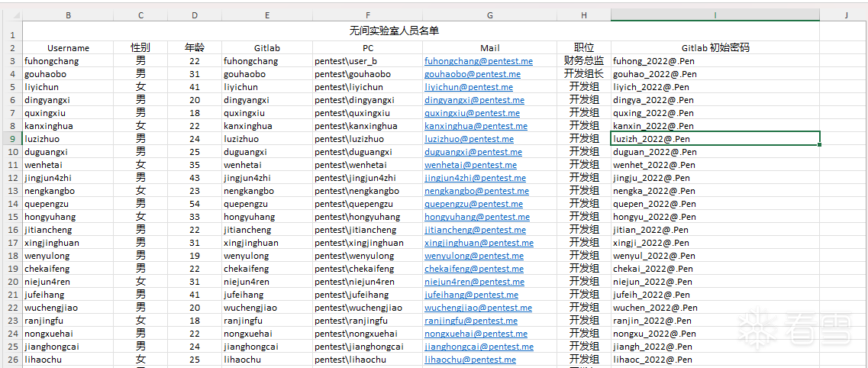Screen dimensions: 868x368
Task: Open wuchengjiao@pentest.me mail link
Action: [479, 308]
